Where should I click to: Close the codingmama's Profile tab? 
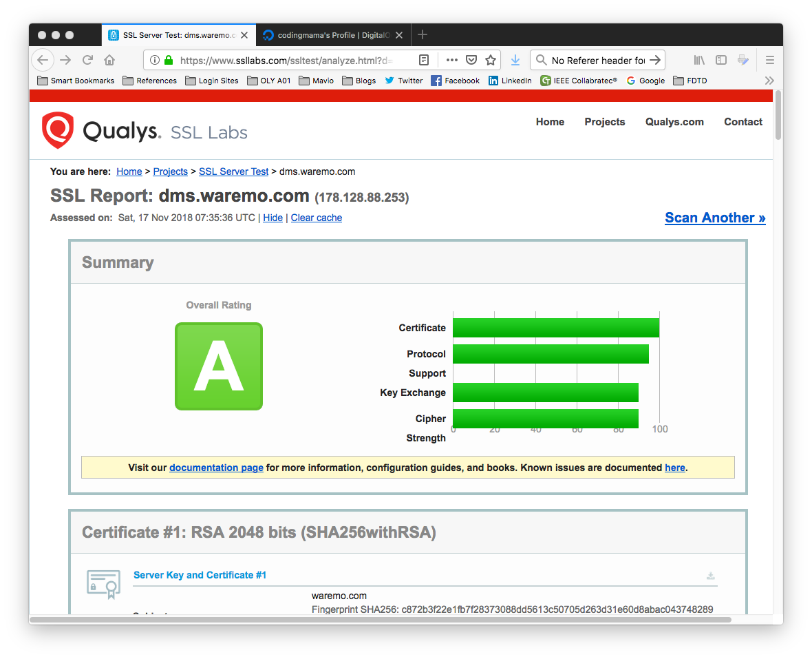tap(398, 35)
